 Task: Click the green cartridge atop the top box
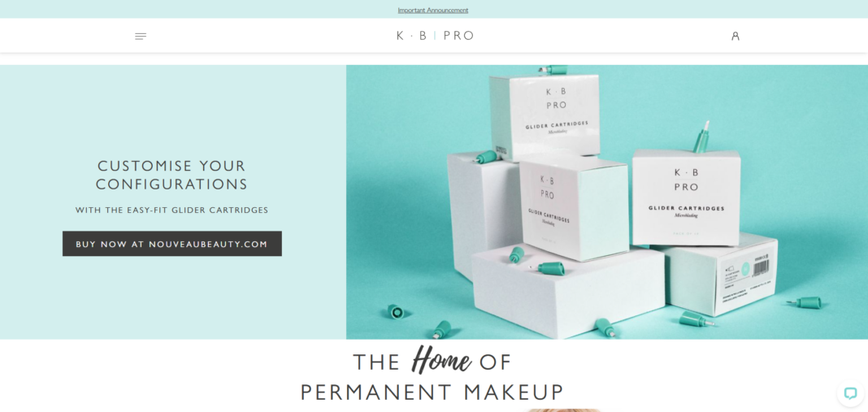tap(553, 69)
